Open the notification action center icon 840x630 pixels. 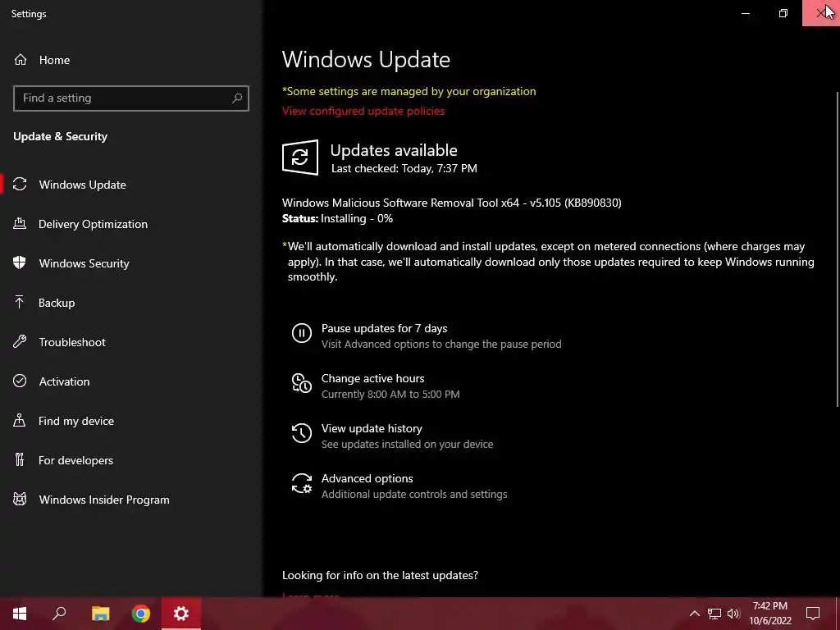pyautogui.click(x=813, y=614)
